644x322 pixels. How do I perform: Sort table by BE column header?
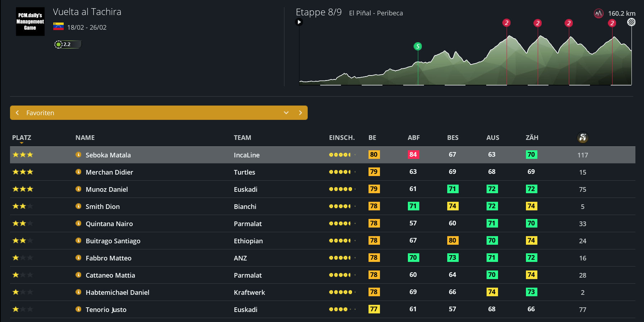coord(372,138)
